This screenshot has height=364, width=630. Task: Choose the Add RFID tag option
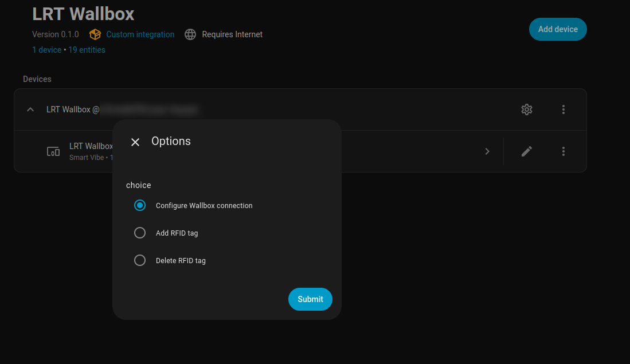click(140, 233)
